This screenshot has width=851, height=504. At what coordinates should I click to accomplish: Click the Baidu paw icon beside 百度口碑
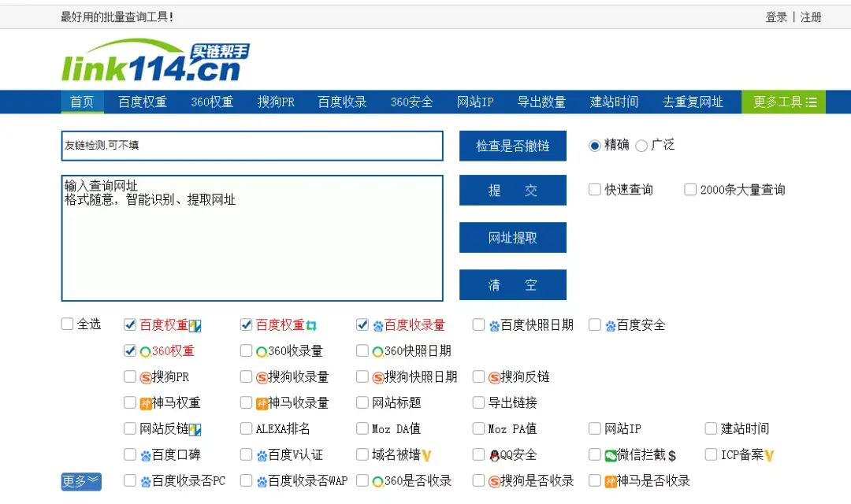(146, 456)
